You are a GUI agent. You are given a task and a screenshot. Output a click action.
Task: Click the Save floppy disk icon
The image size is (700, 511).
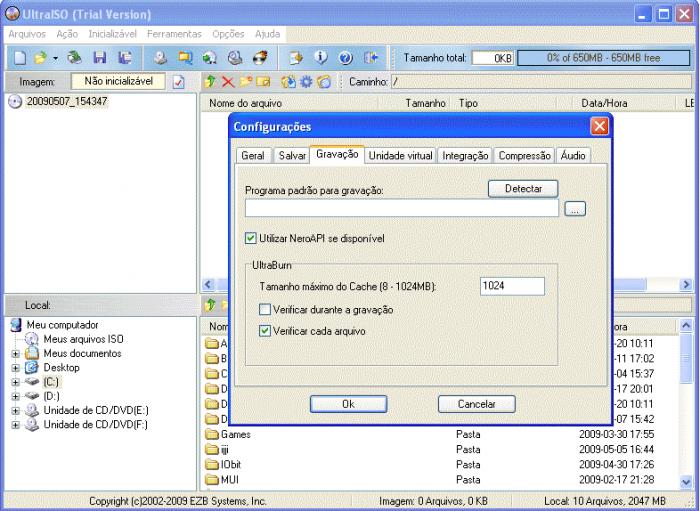[100, 58]
